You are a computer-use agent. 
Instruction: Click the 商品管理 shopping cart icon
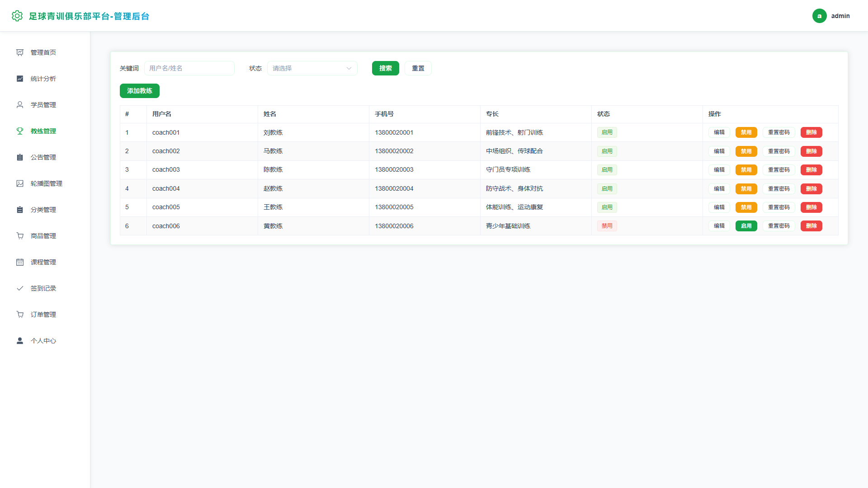tap(20, 236)
